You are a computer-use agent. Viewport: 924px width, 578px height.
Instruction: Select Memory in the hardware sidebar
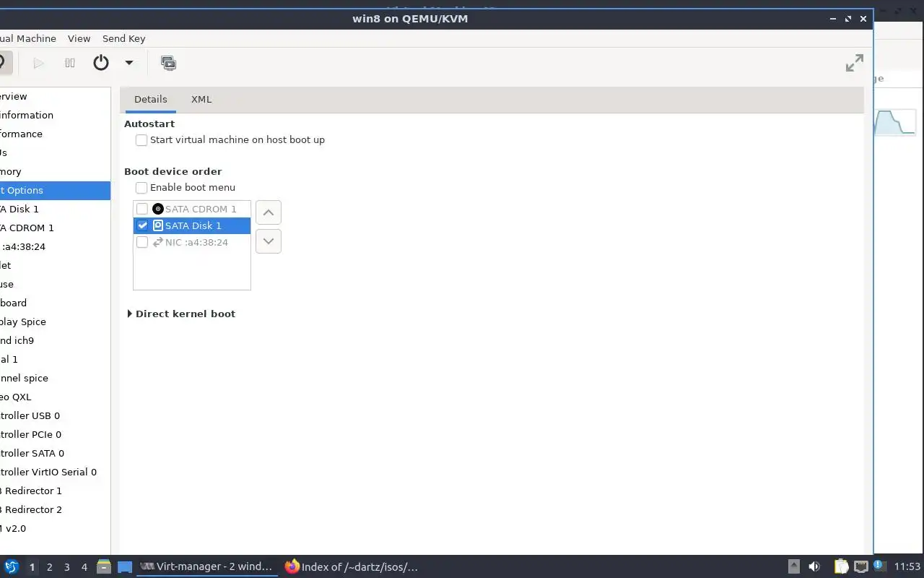point(55,171)
